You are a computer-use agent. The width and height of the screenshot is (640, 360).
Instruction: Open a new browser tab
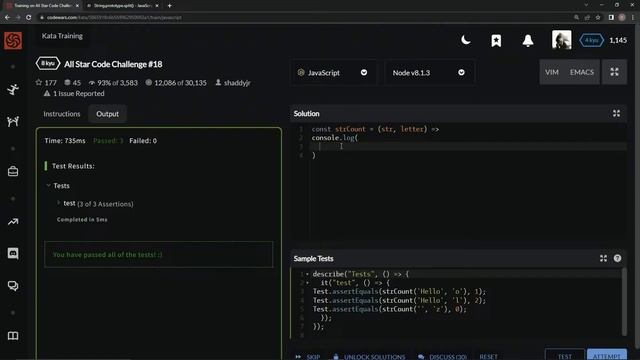pyautogui.click(x=169, y=6)
